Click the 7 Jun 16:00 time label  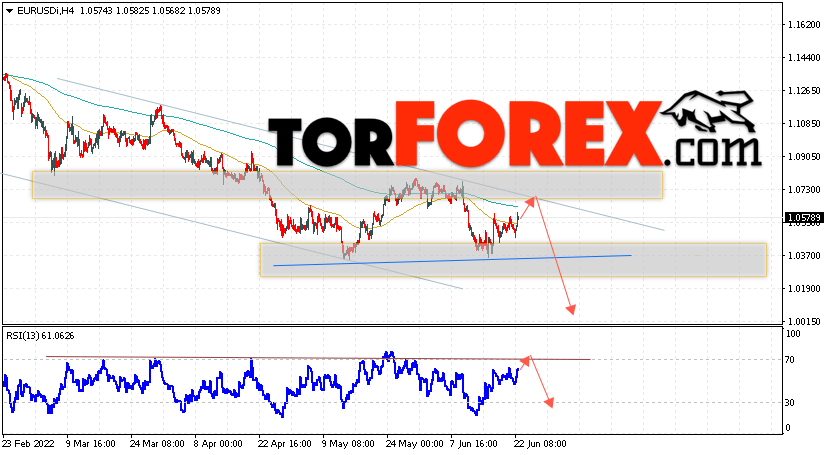[x=474, y=444]
